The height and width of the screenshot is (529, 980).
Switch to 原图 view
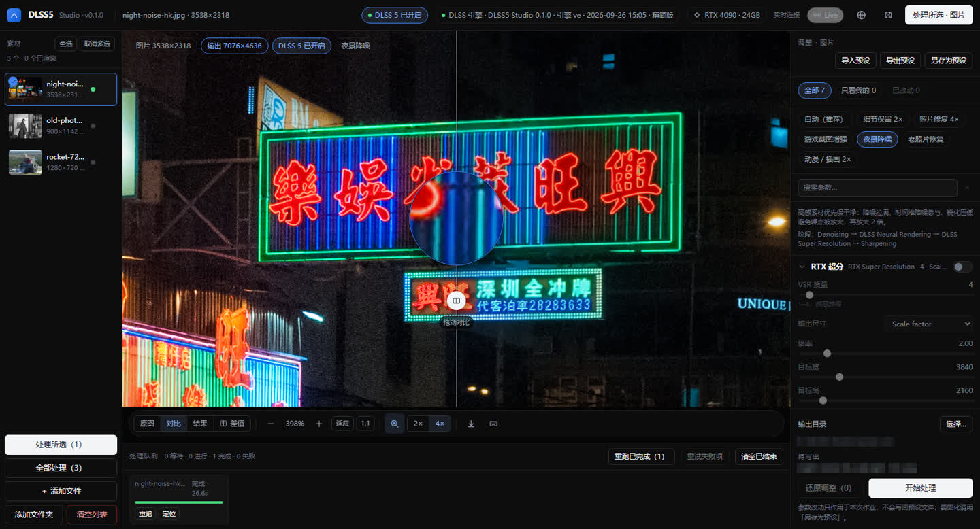(x=147, y=424)
